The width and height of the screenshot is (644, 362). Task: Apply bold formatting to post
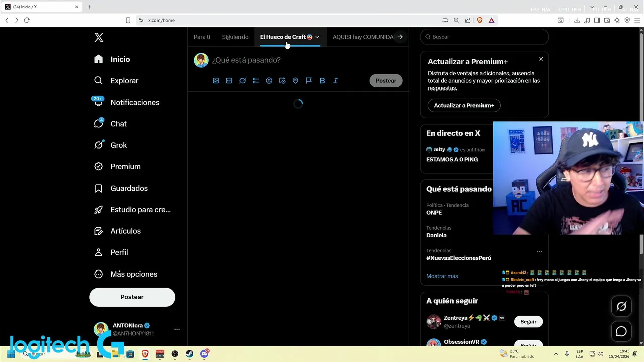(x=322, y=81)
